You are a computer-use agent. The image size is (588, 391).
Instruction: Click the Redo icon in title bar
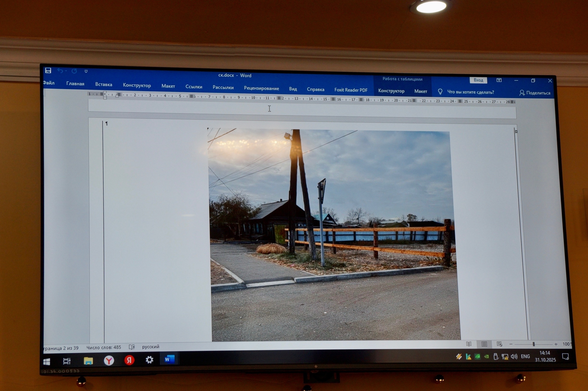coord(74,71)
